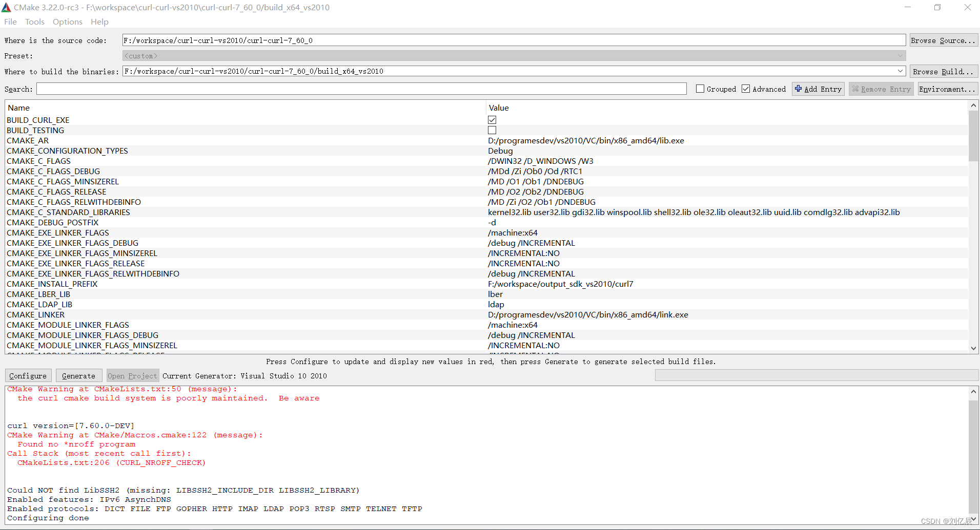Click the Remove Entry button

[881, 89]
